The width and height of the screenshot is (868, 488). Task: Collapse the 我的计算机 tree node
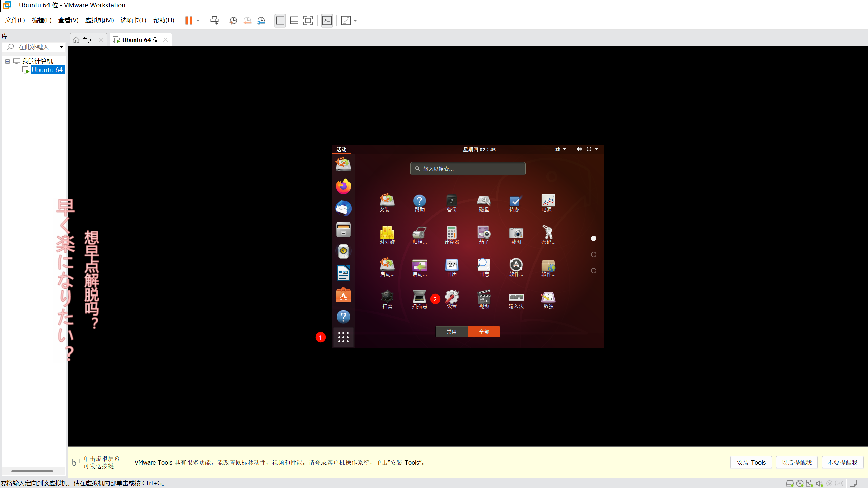coord(7,61)
